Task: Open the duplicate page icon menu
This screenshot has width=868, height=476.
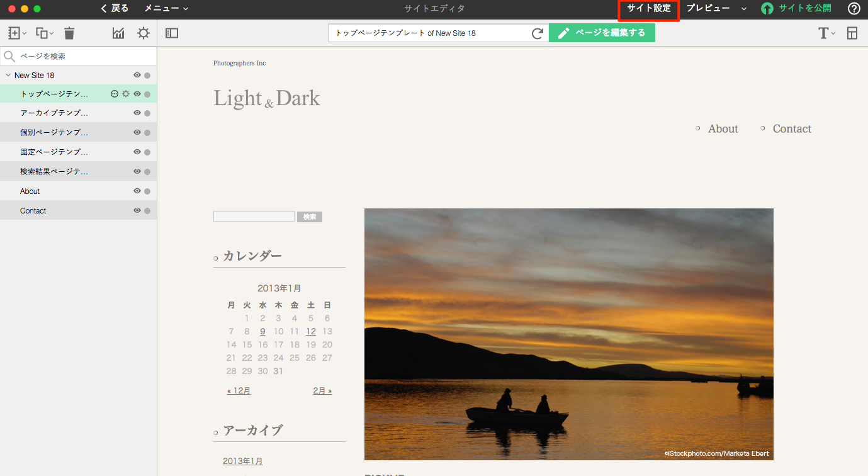Action: 44,33
